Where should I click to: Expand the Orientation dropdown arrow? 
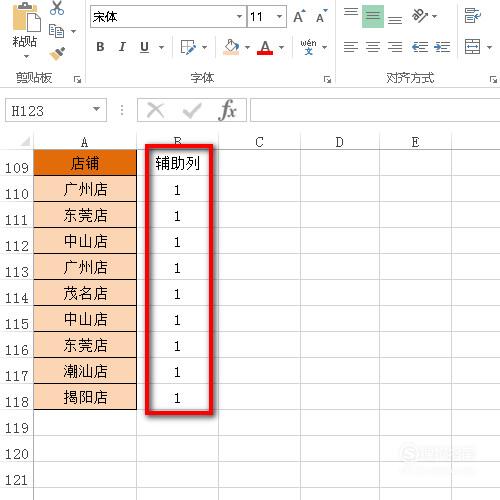point(434,16)
